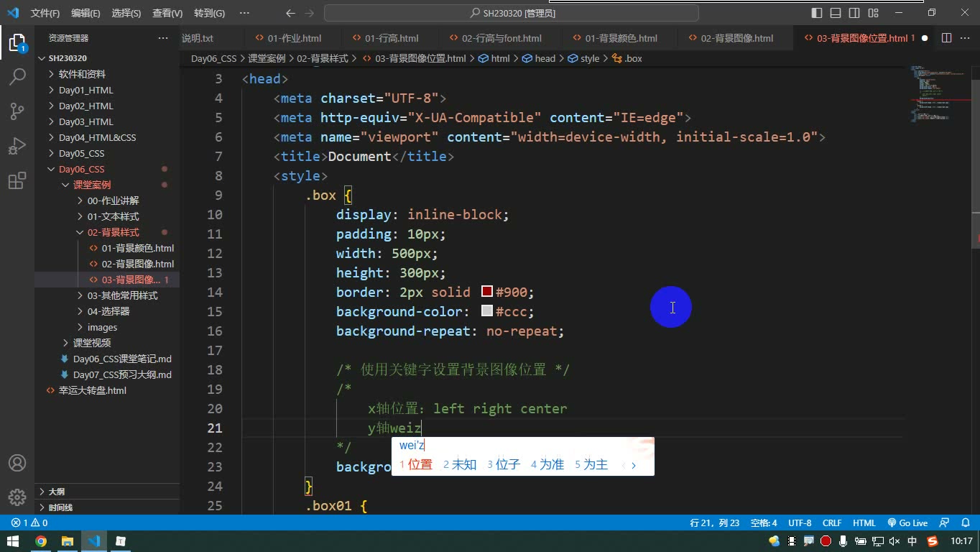980x552 pixels.
Task: Open the Extensions view
Action: [17, 181]
